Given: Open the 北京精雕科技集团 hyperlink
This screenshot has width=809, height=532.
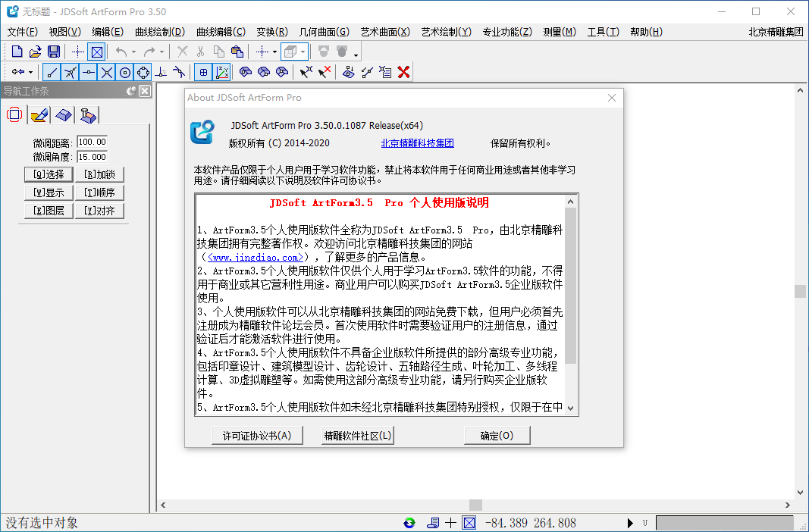Looking at the screenshot, I should pos(417,143).
